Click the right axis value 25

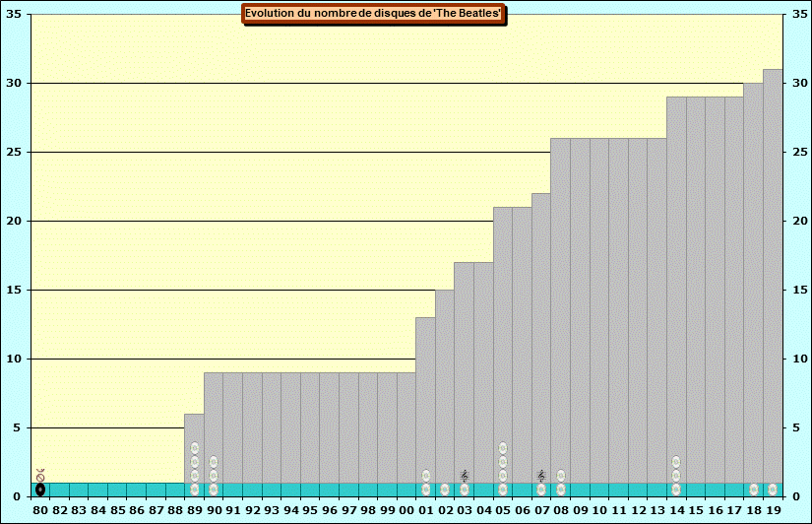799,152
